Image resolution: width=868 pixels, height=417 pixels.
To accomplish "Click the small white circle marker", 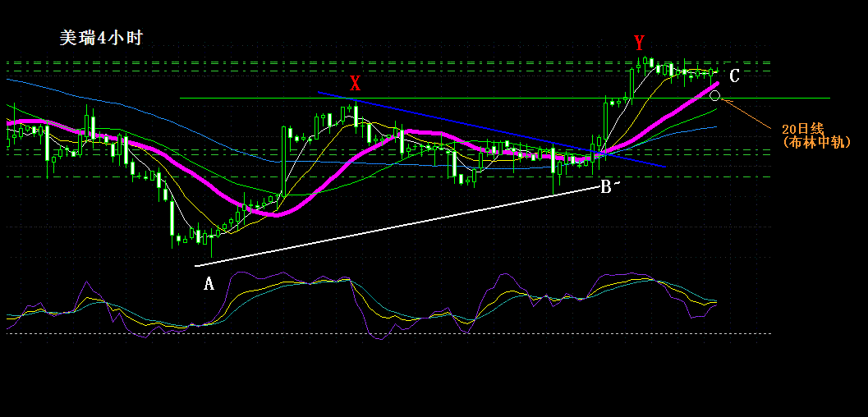I will [x=714, y=96].
